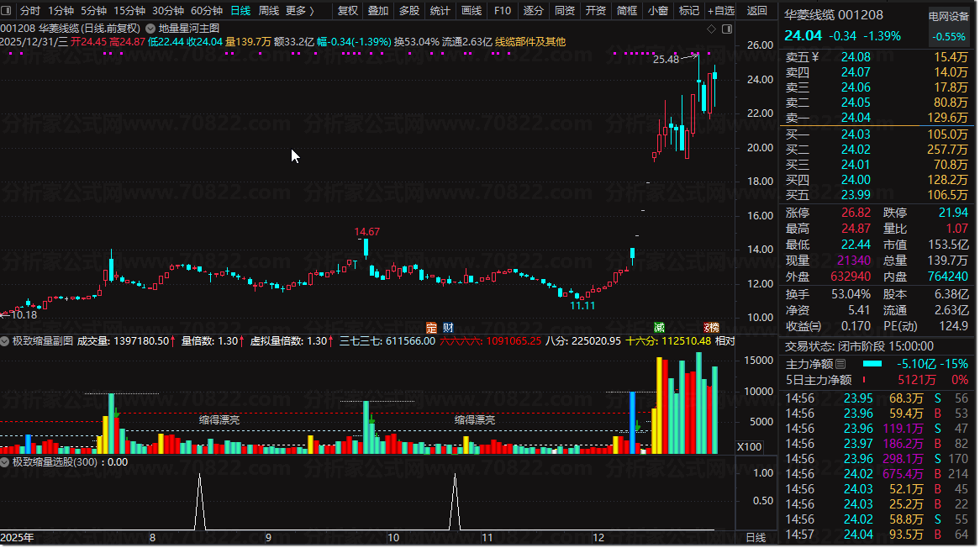
Task: Click the +自选 add to watchlist button
Action: point(720,11)
